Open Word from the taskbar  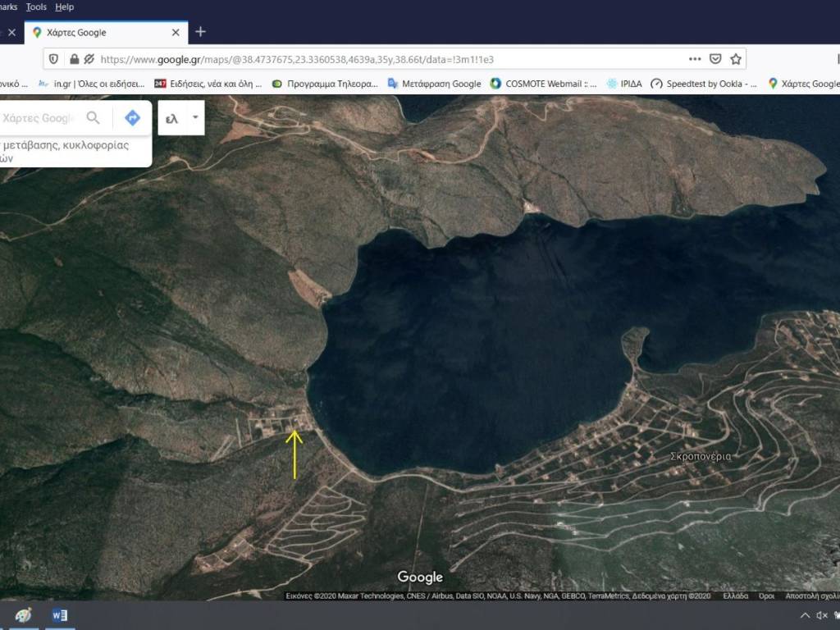[59, 615]
